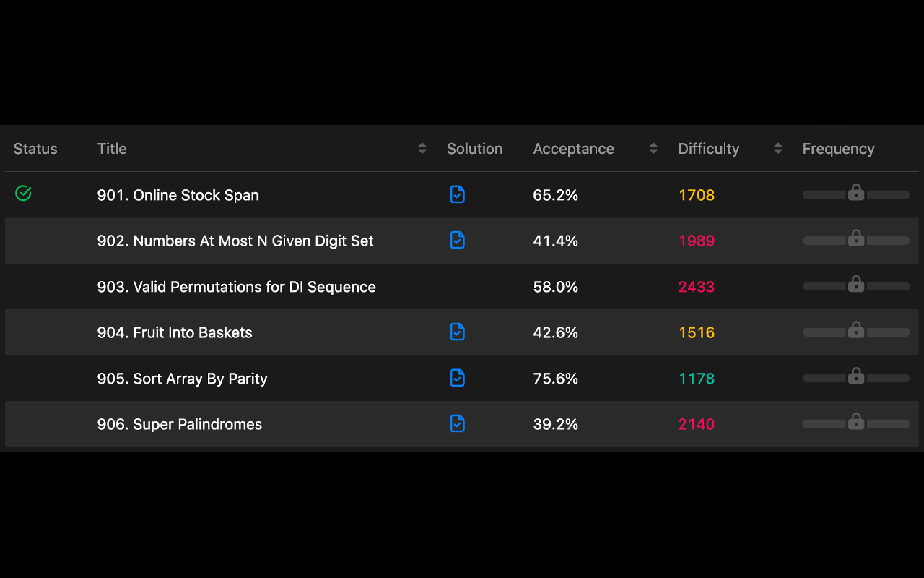Open problem 902. Numbers At Most N Given Digit Set
The image size is (924, 578).
coord(235,241)
